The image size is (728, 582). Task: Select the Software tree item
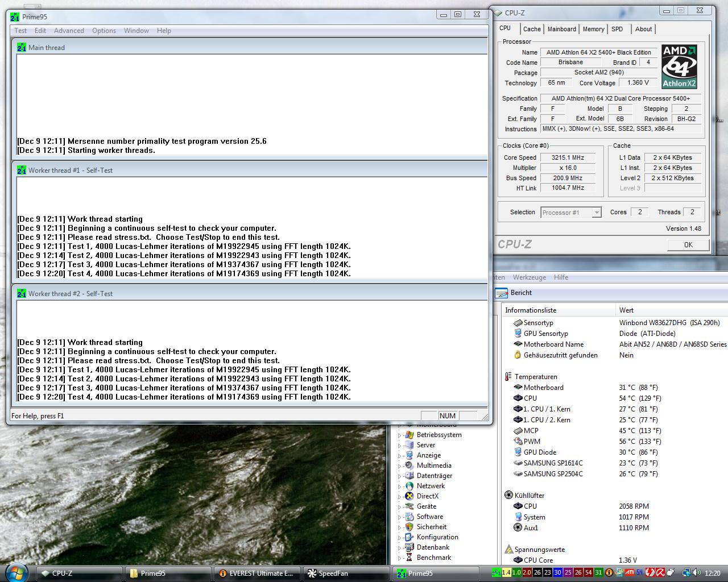tap(429, 517)
